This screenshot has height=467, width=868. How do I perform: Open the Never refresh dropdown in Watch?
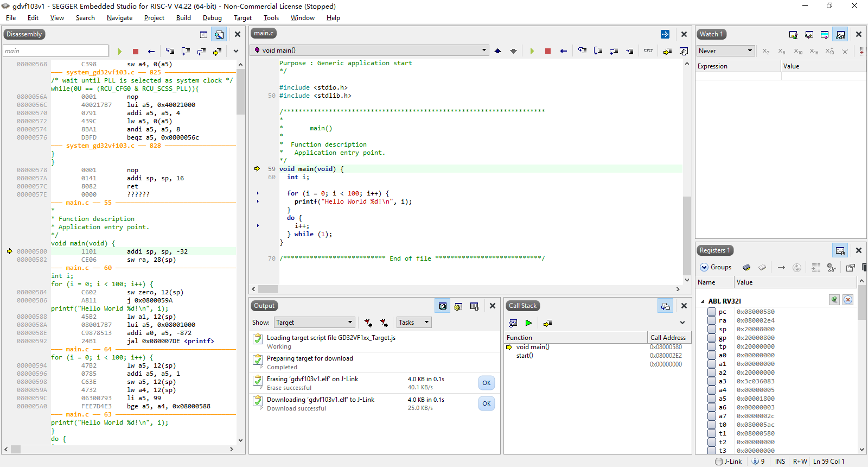(x=726, y=51)
